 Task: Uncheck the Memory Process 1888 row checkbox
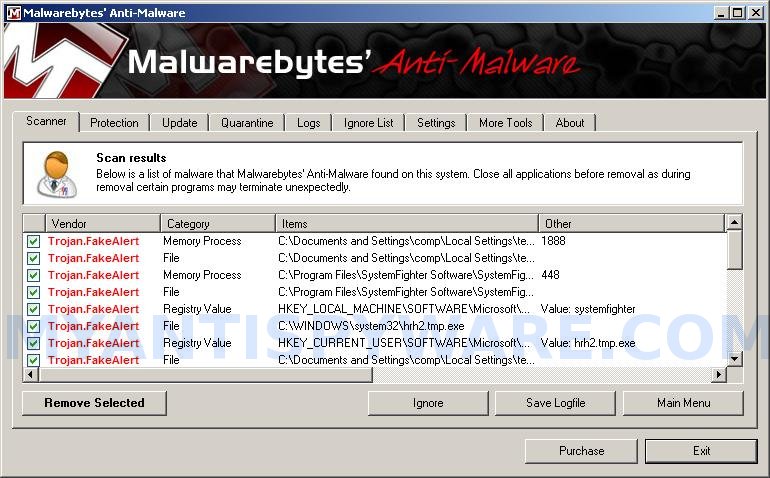(x=33, y=241)
